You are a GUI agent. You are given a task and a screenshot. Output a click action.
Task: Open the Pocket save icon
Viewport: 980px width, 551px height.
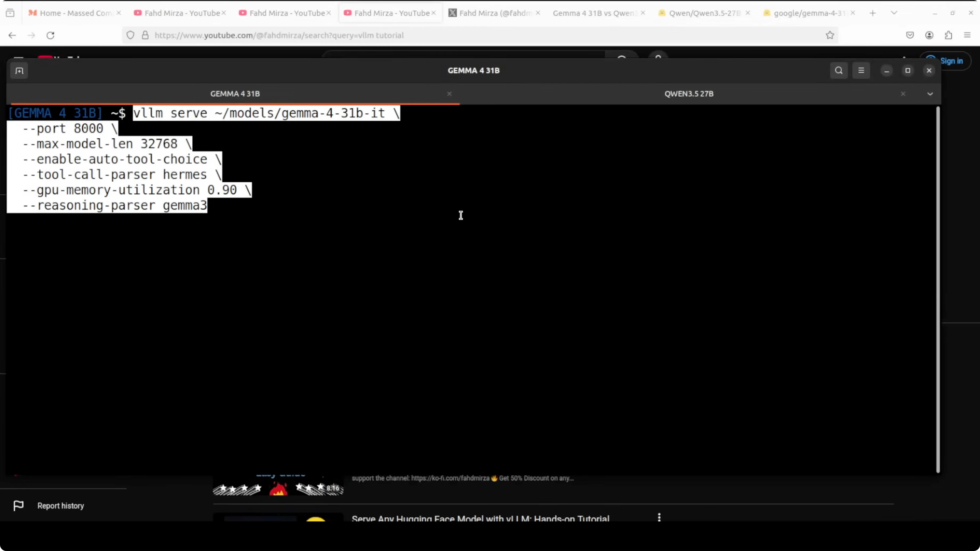(910, 35)
